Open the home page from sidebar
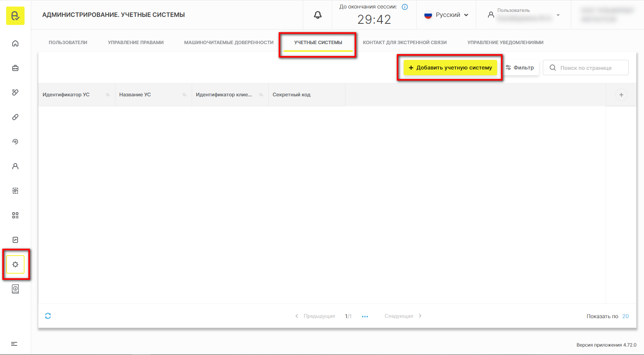The height and width of the screenshot is (355, 644). pyautogui.click(x=15, y=43)
